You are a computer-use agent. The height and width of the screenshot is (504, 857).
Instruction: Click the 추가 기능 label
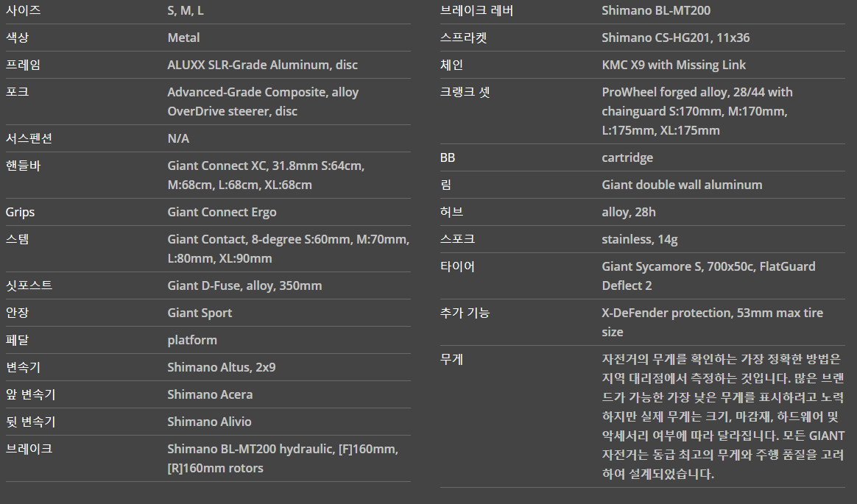pyautogui.click(x=465, y=313)
